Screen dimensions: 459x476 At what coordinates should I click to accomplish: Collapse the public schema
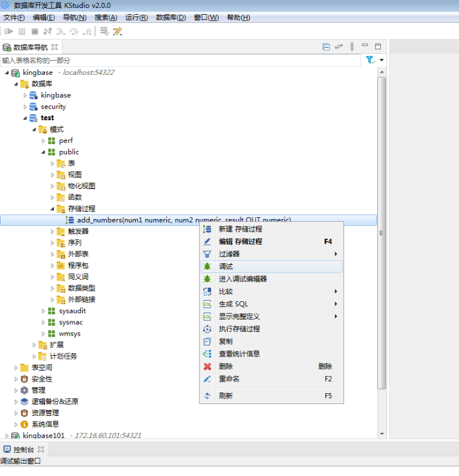43,152
